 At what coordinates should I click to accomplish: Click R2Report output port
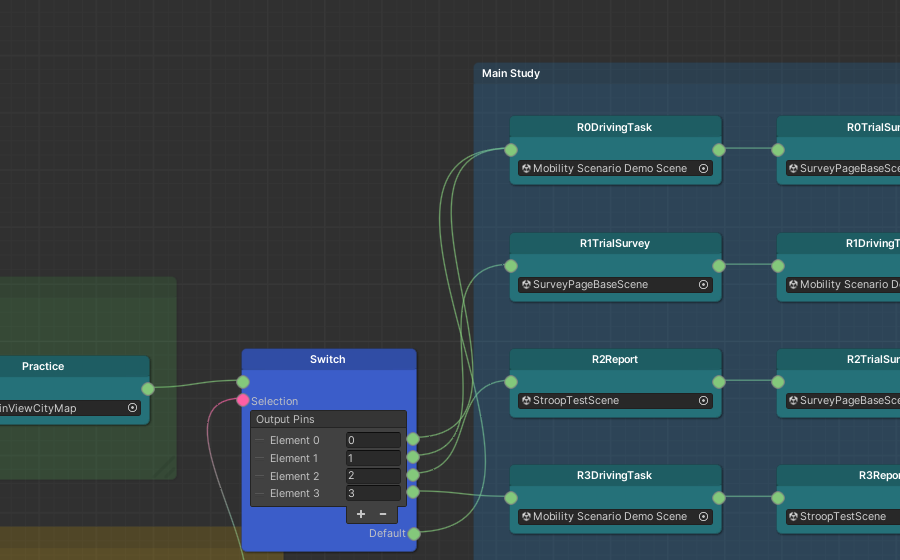[x=719, y=382]
